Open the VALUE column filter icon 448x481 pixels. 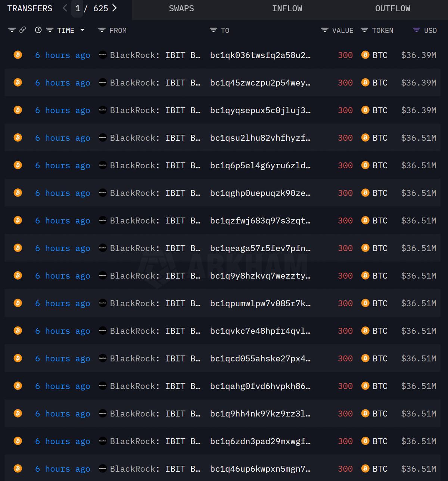tap(325, 30)
